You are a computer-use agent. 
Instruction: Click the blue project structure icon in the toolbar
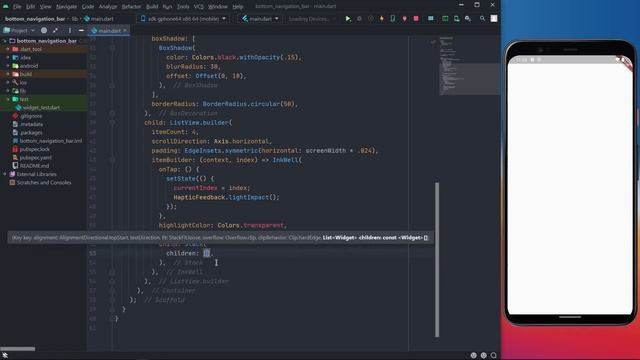431,19
